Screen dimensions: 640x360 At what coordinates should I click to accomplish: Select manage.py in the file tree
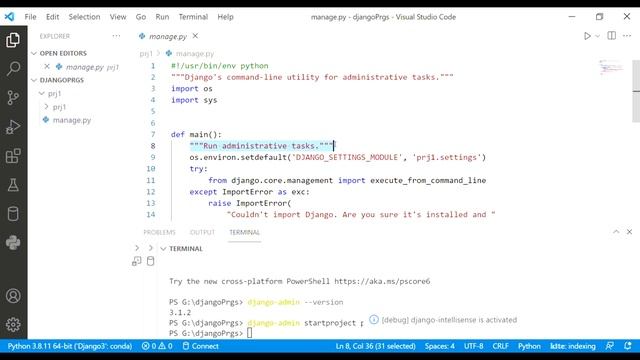[71, 120]
